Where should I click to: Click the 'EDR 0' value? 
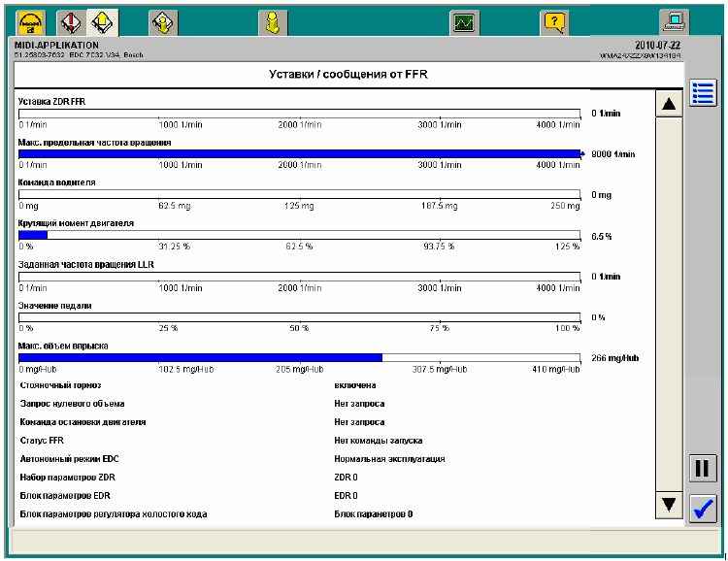[346, 496]
